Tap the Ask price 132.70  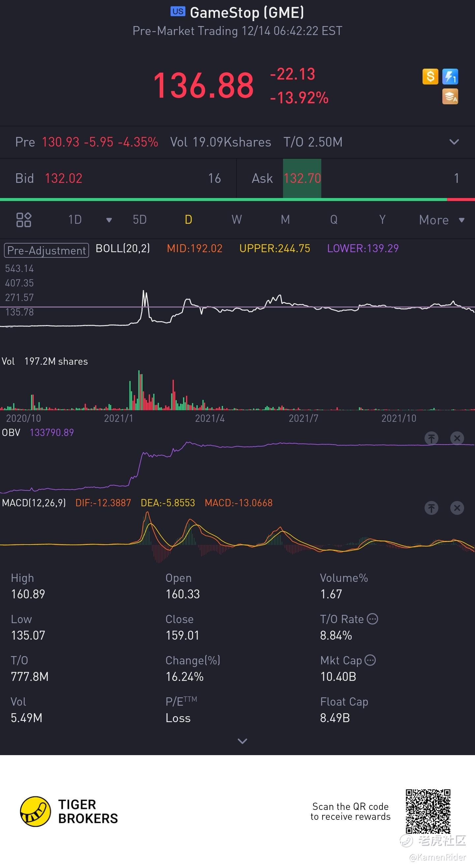(x=302, y=178)
